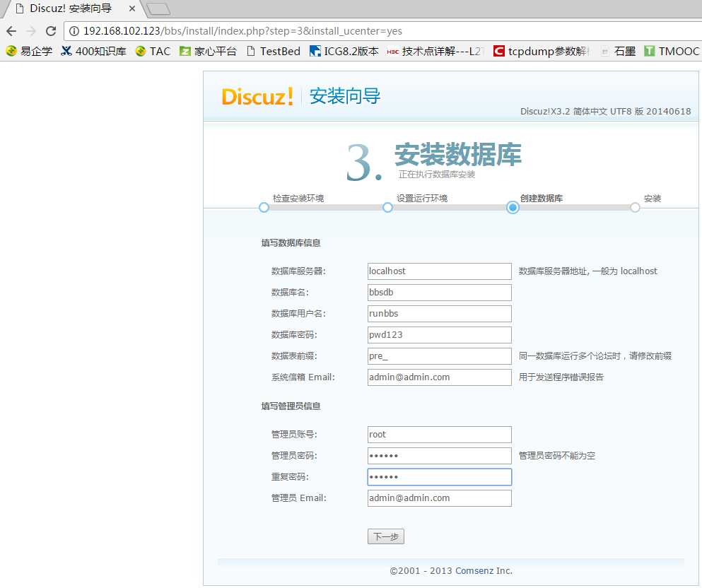The width and height of the screenshot is (702, 588).
Task: Click the 填写数据库信息 heading text
Action: [x=291, y=243]
